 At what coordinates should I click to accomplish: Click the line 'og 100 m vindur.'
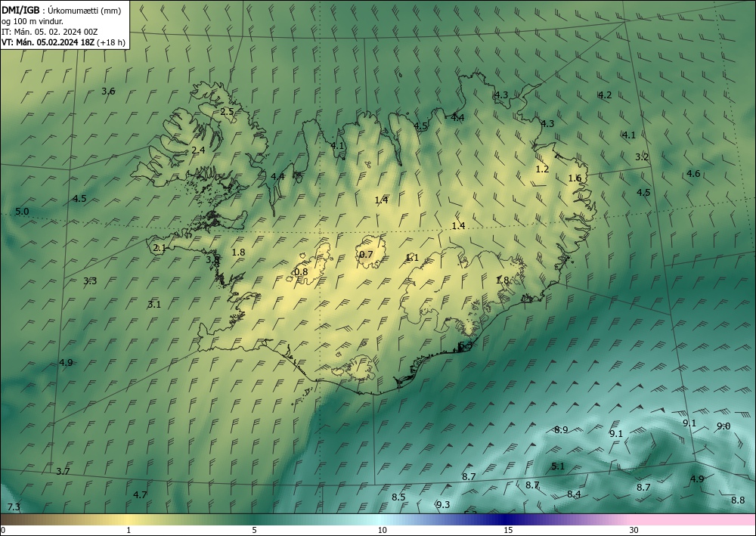click(33, 21)
